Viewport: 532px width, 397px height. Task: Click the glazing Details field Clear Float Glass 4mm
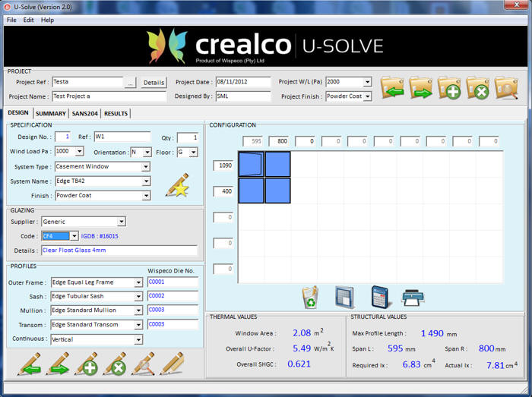click(119, 250)
